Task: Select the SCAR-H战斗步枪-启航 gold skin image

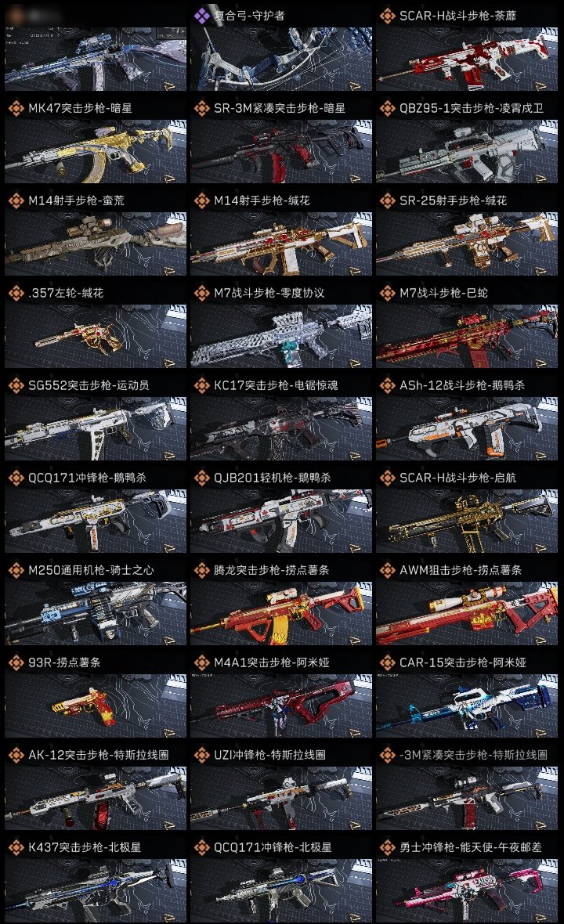Action: click(467, 521)
